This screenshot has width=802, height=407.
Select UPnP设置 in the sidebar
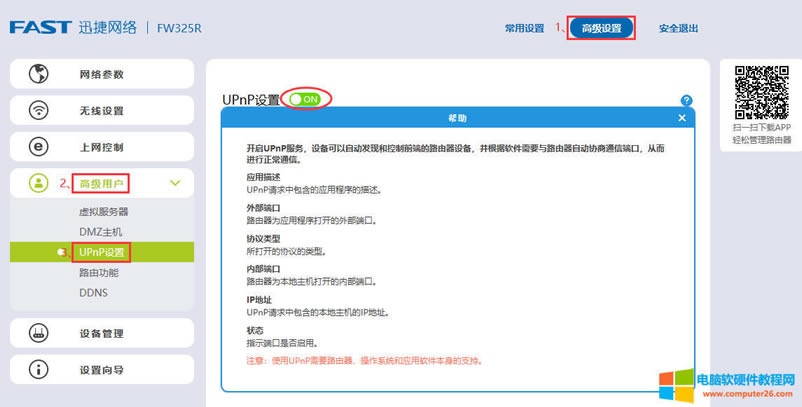pos(102,253)
